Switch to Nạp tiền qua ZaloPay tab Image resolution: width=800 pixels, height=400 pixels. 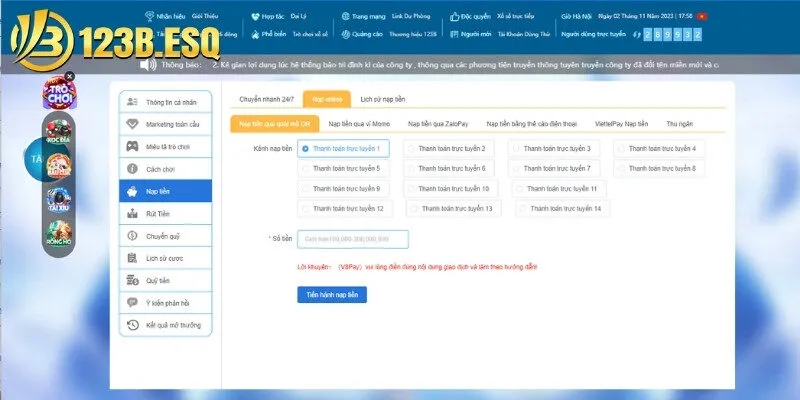(437, 123)
